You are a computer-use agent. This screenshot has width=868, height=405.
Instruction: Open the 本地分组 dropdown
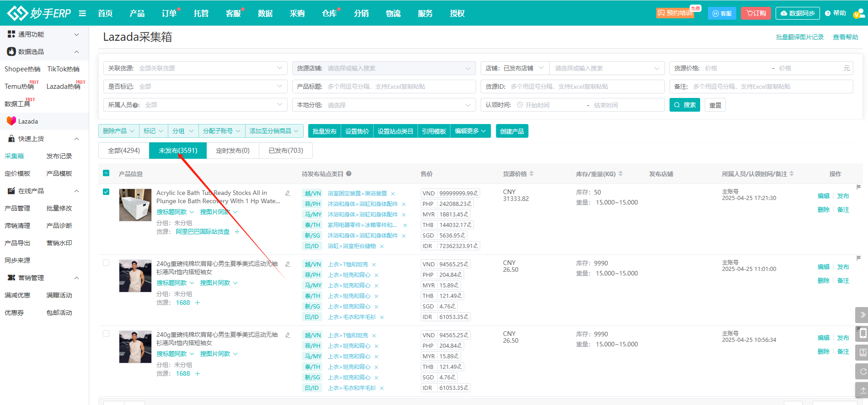point(384,105)
